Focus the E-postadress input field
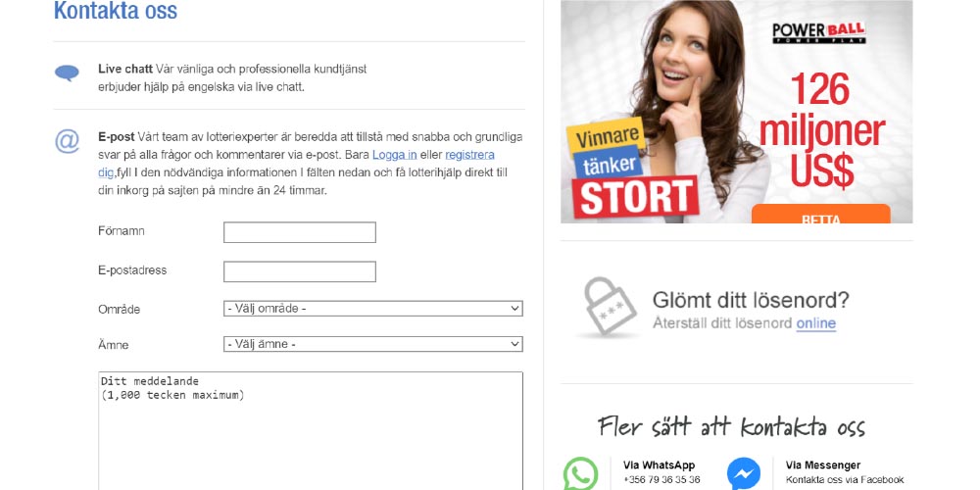The image size is (980, 490). pos(300,271)
